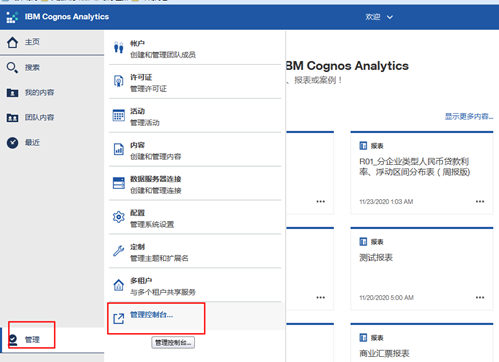This screenshot has width=499, height=362.
Task: Click 管理许可证 description text
Action: 148,89
